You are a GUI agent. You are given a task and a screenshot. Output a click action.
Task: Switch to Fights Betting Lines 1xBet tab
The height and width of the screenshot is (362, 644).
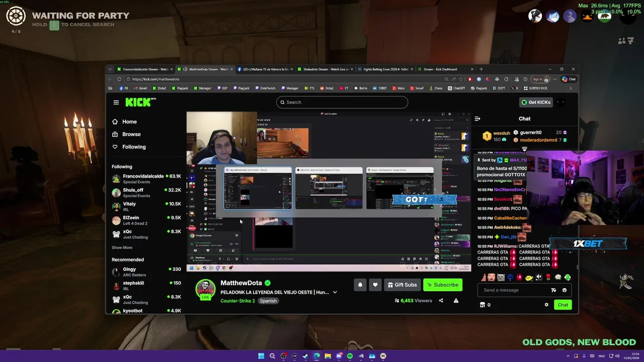[384, 69]
